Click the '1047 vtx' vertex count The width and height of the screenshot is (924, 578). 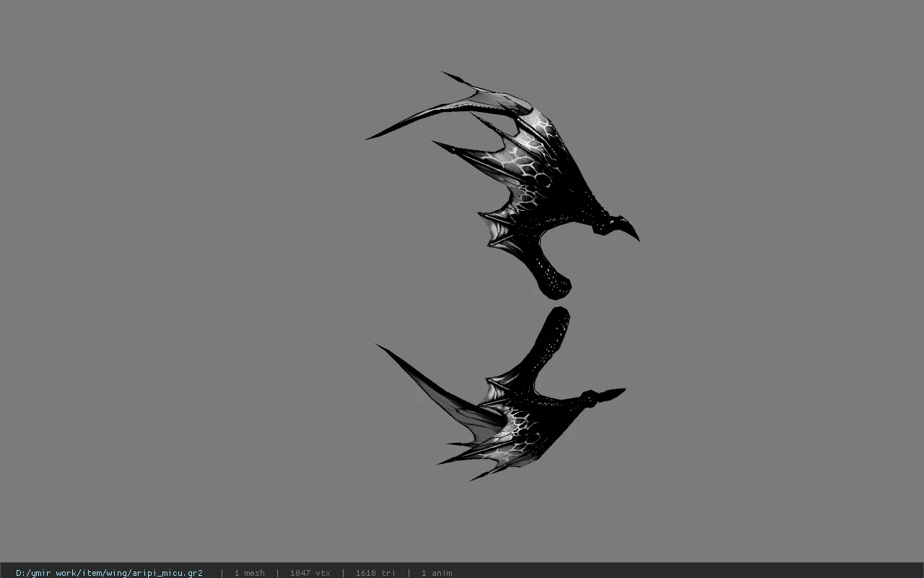pyautogui.click(x=310, y=573)
